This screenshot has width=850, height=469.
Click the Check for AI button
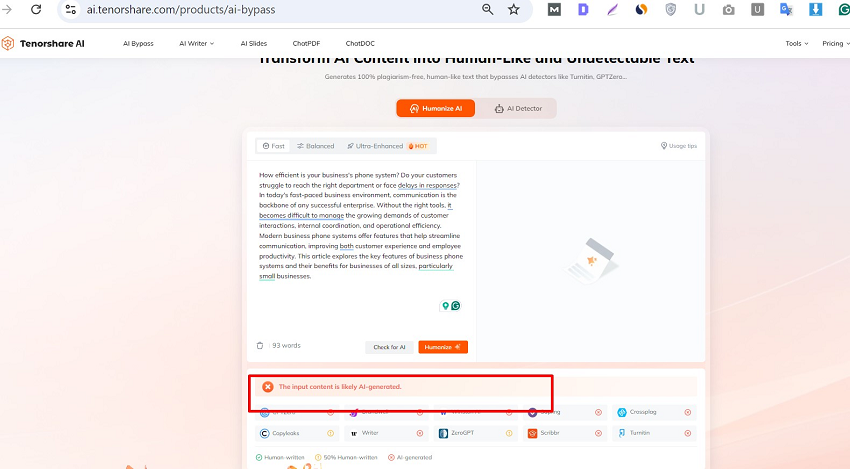coord(389,347)
